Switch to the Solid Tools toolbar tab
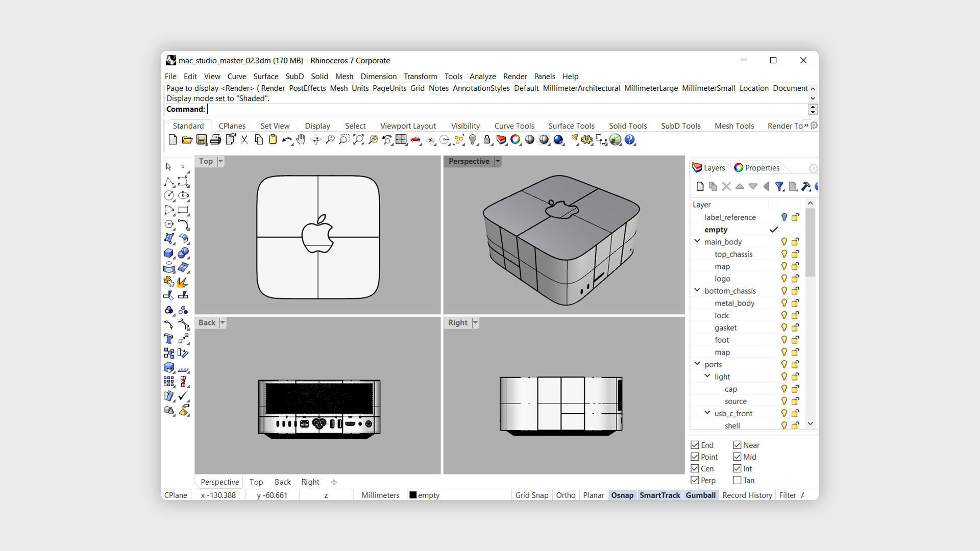Image resolution: width=980 pixels, height=551 pixels. pyautogui.click(x=628, y=126)
